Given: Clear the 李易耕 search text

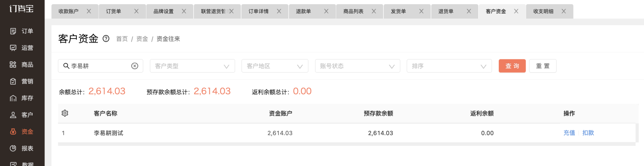Looking at the screenshot, I should [x=135, y=66].
